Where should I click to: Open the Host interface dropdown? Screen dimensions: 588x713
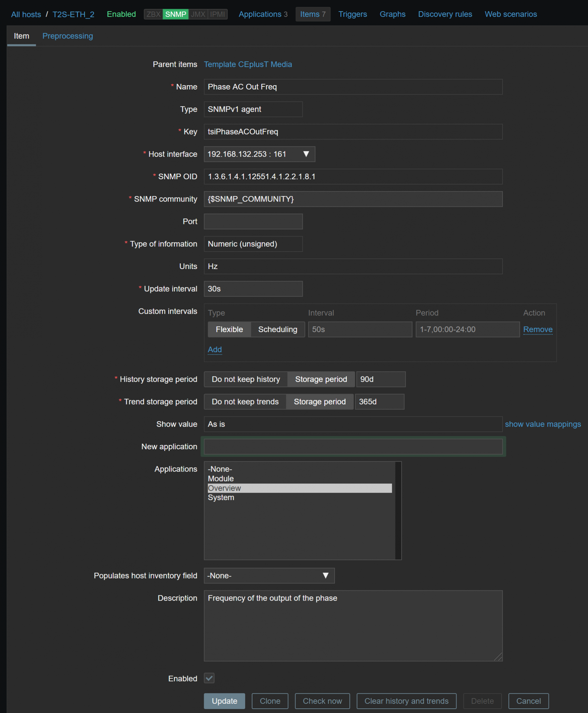pos(259,154)
